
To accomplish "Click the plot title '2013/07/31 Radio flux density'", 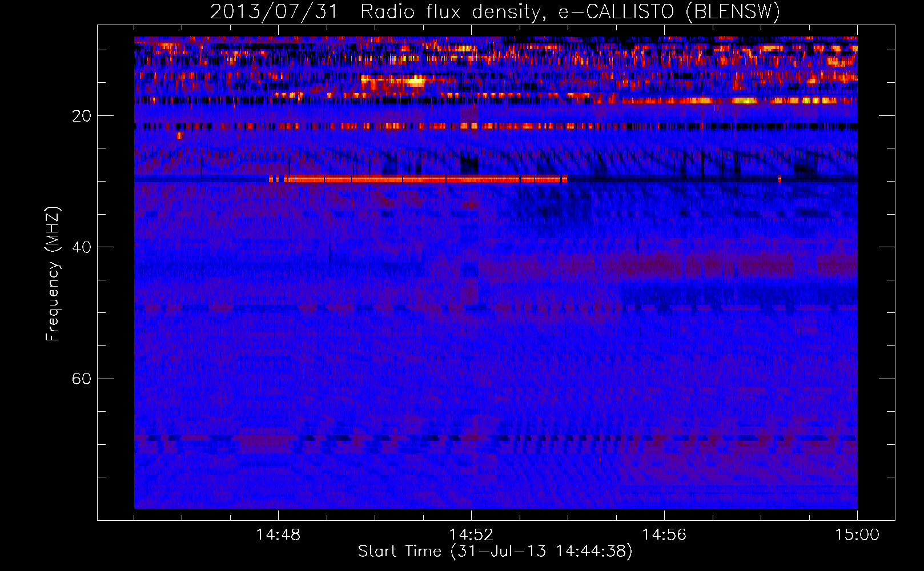I will [495, 12].
